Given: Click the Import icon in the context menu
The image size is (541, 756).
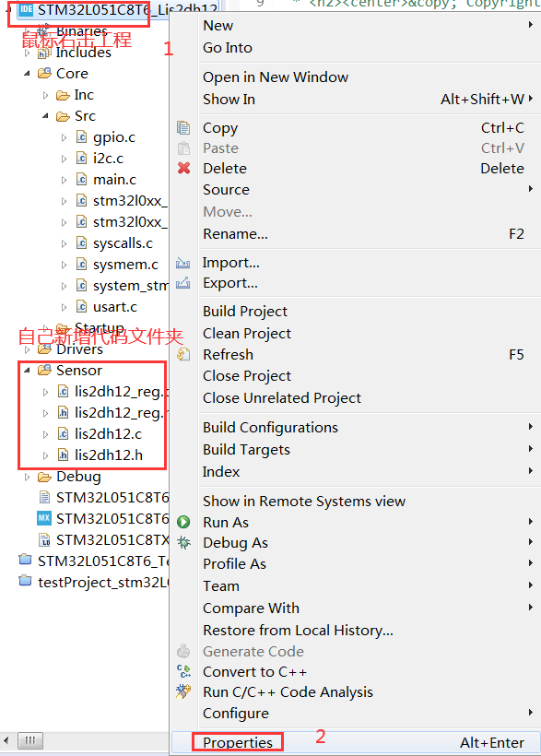Looking at the screenshot, I should (182, 262).
